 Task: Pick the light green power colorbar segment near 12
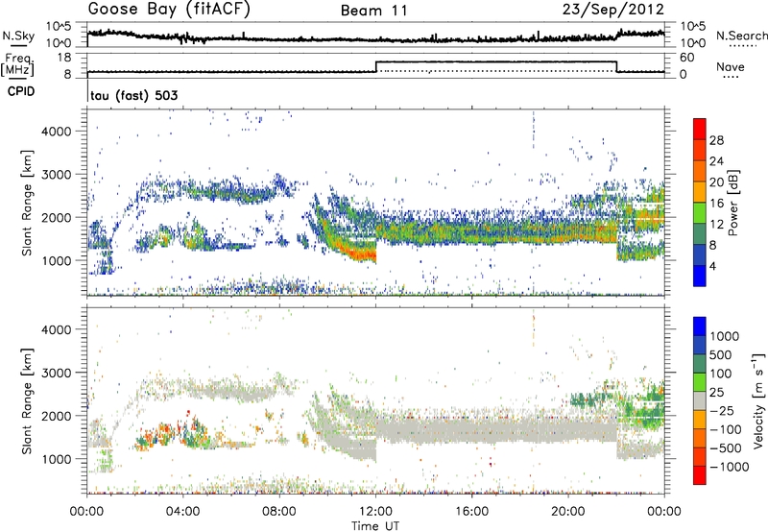[700, 212]
